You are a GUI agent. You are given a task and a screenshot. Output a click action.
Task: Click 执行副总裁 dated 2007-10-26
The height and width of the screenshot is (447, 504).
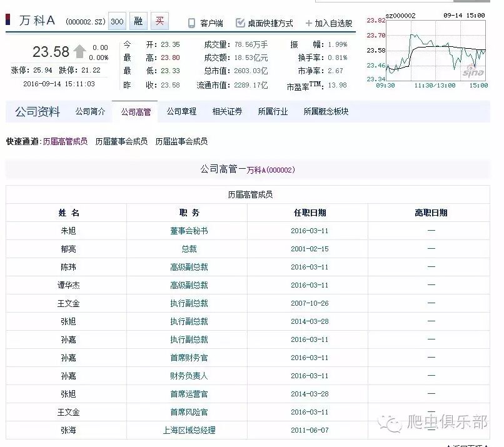[189, 303]
